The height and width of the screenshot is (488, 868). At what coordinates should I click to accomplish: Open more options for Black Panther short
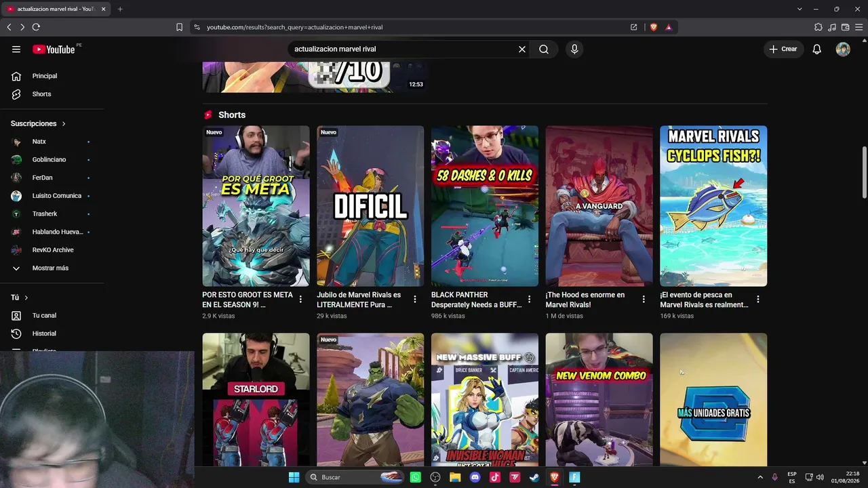click(x=530, y=299)
